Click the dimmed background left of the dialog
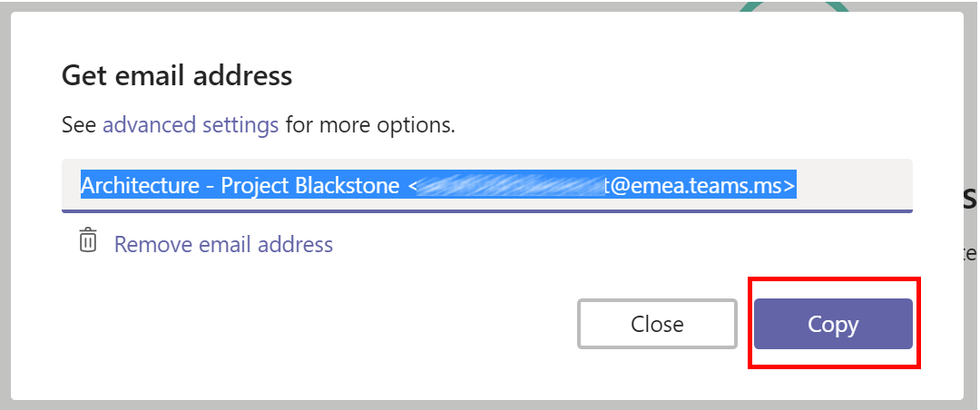 5,205
